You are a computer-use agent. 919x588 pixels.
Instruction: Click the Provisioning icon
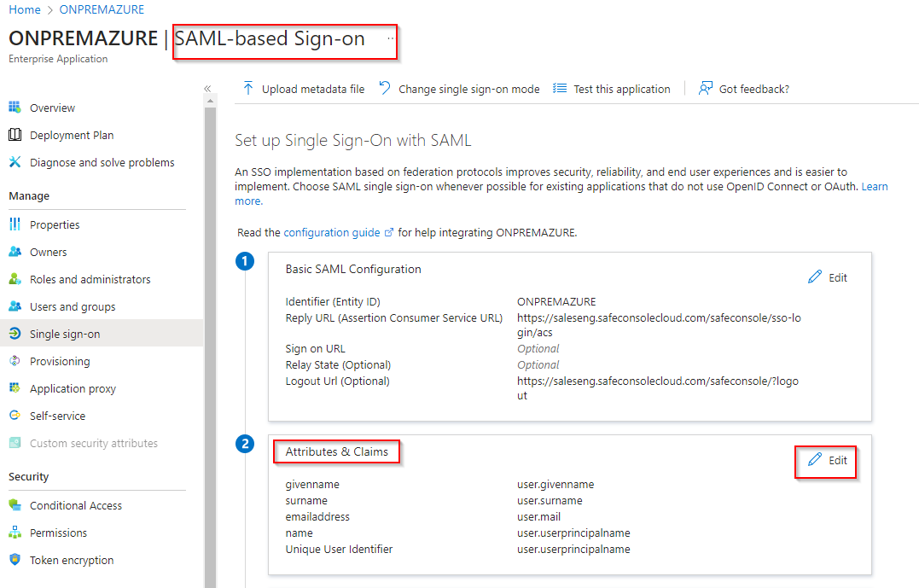[x=15, y=361]
